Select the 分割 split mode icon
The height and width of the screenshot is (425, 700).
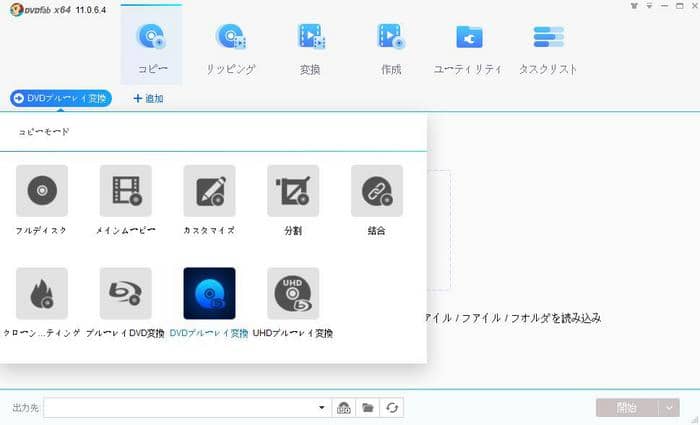[293, 191]
